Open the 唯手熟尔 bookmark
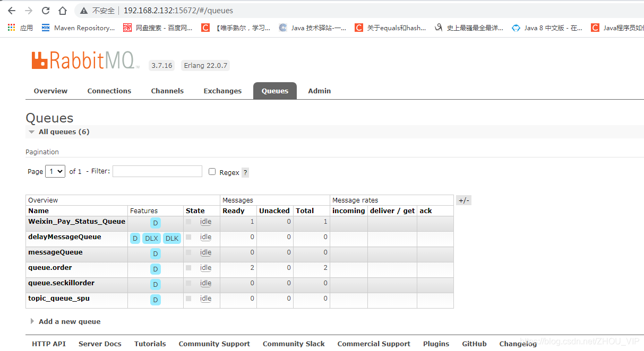The width and height of the screenshot is (644, 351). click(236, 28)
